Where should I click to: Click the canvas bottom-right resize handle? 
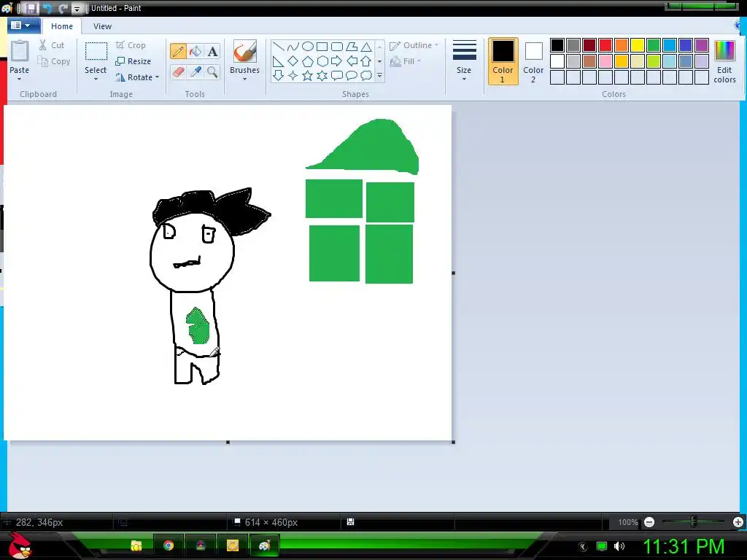pos(453,442)
